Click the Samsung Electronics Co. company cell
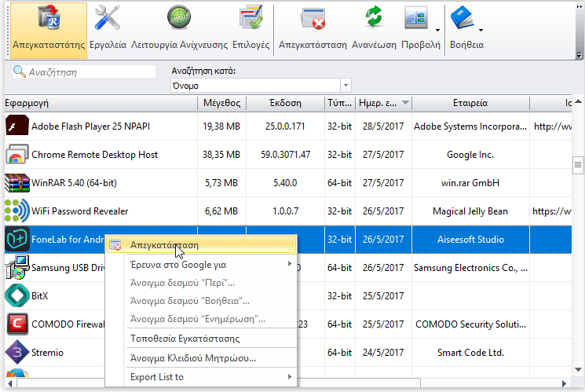585x392 pixels. (470, 268)
